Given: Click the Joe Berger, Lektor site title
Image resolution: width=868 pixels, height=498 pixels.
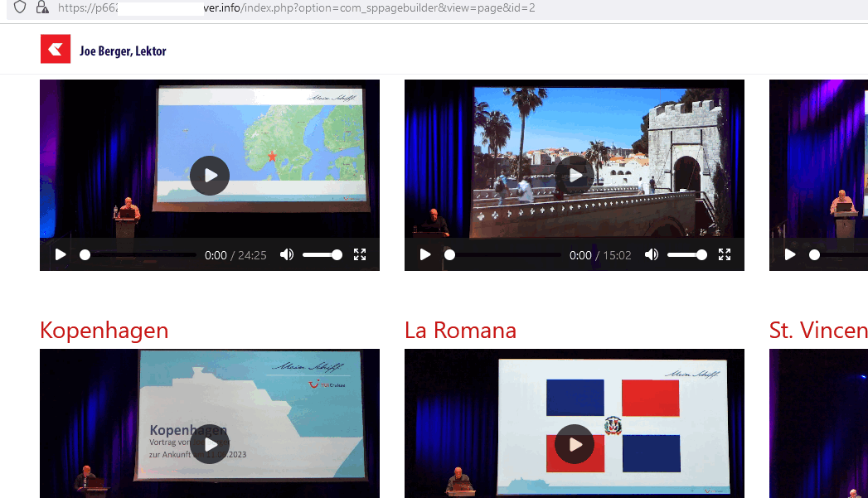Looking at the screenshot, I should pyautogui.click(x=123, y=51).
